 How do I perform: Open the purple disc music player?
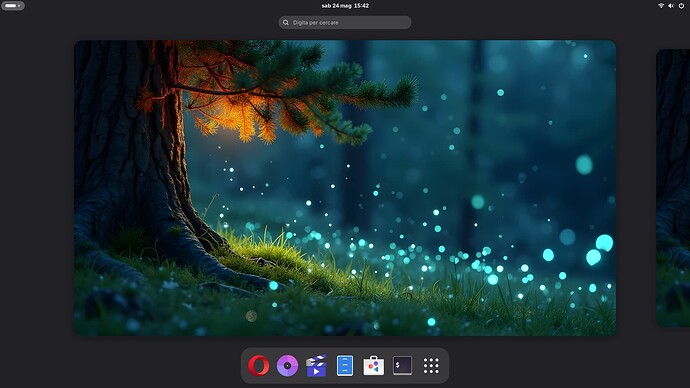click(287, 366)
